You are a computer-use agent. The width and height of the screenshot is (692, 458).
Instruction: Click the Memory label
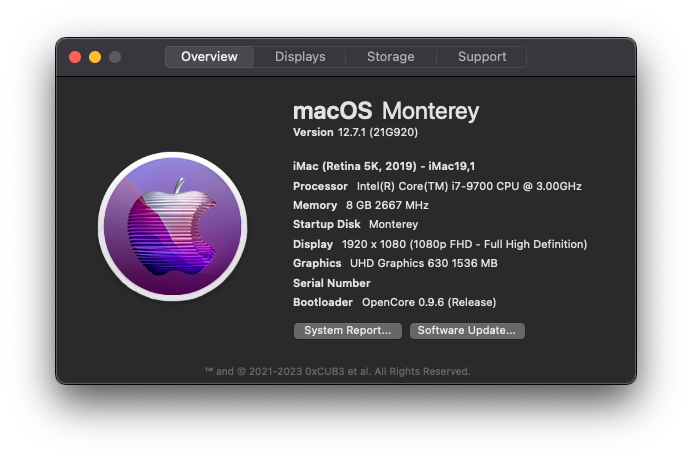pos(315,205)
